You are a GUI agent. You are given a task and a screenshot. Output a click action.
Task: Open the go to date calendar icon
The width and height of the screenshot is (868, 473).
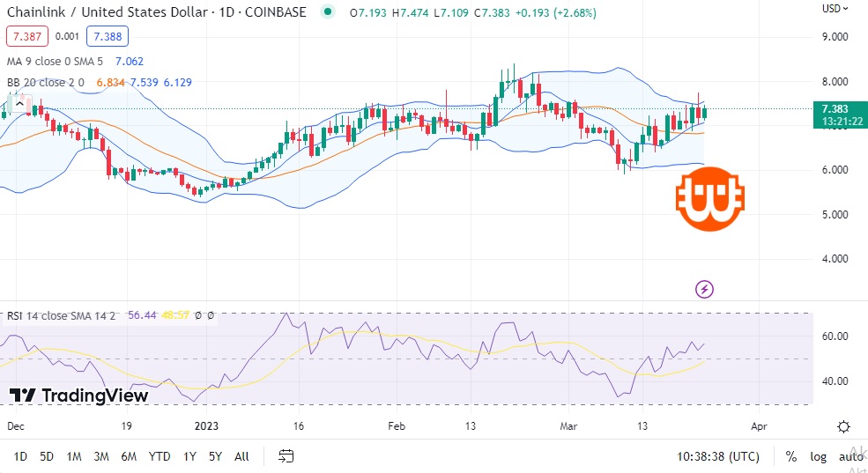286,456
